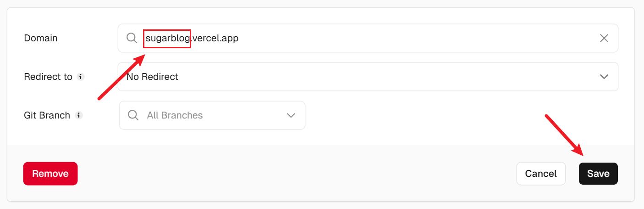Expand the Redirect to chevron arrow
This screenshot has height=209, width=644.
[x=604, y=77]
